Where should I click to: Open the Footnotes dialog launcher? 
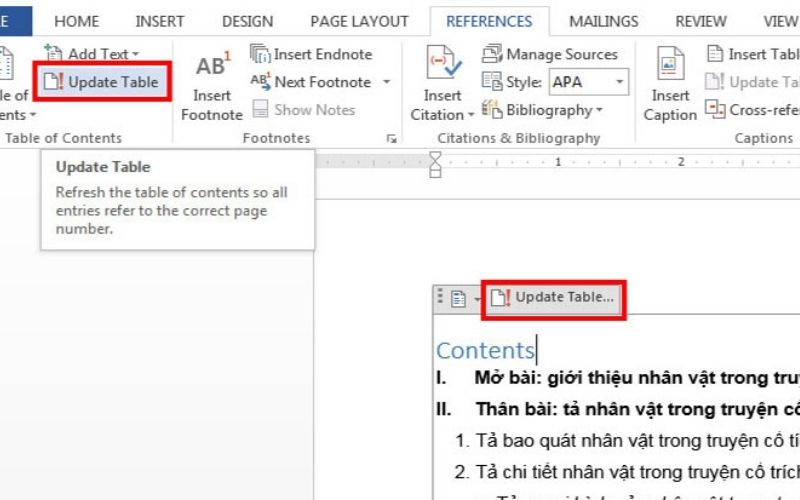(x=391, y=139)
